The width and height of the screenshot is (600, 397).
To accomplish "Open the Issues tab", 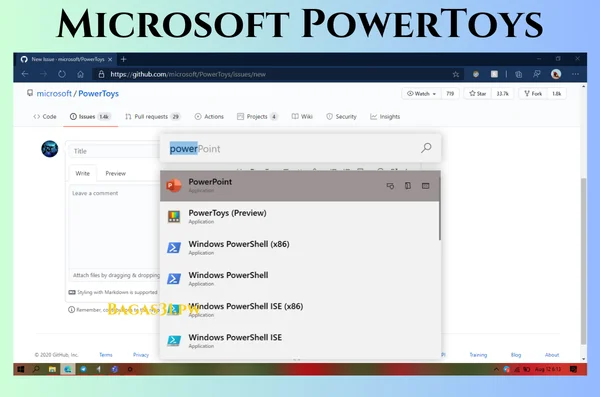I will [90, 116].
